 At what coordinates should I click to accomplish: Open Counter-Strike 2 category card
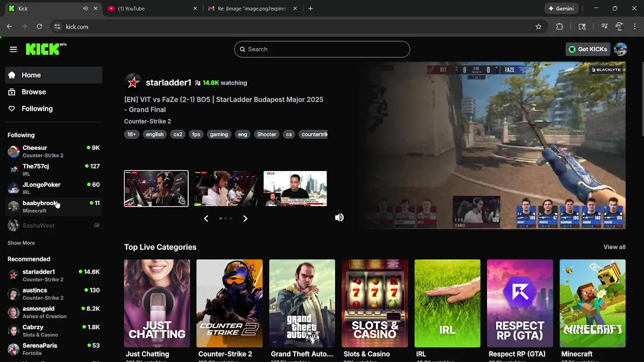click(229, 304)
